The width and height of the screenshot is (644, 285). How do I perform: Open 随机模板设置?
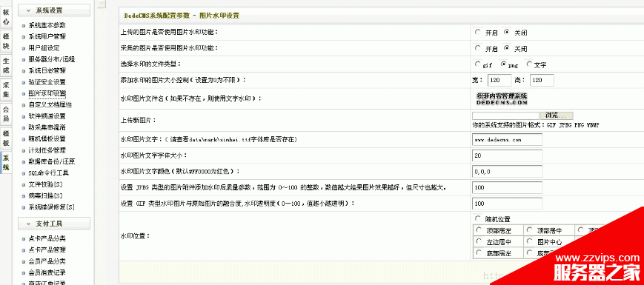tap(47, 138)
